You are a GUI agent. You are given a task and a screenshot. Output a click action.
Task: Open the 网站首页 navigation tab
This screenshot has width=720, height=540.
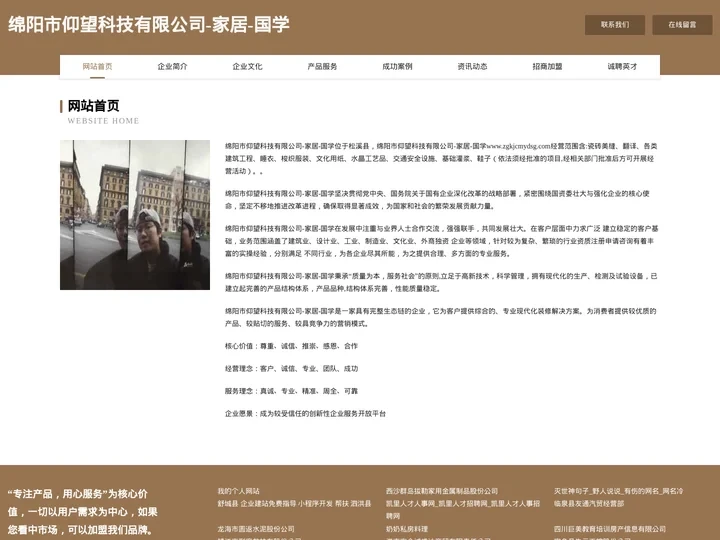point(97,67)
